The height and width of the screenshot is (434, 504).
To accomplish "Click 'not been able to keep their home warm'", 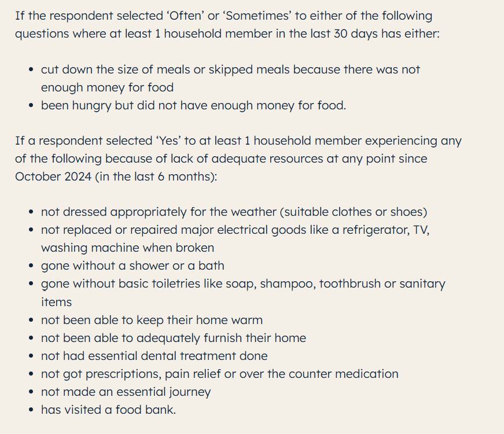I will [x=152, y=320].
